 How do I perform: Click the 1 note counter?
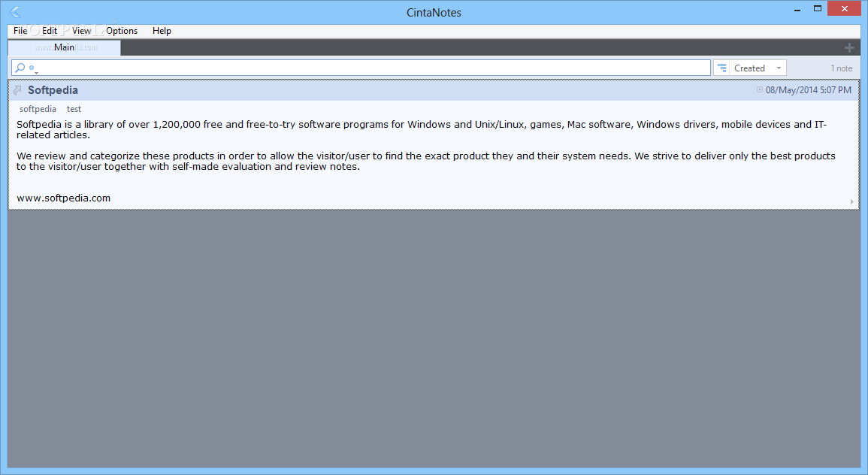[x=842, y=68]
